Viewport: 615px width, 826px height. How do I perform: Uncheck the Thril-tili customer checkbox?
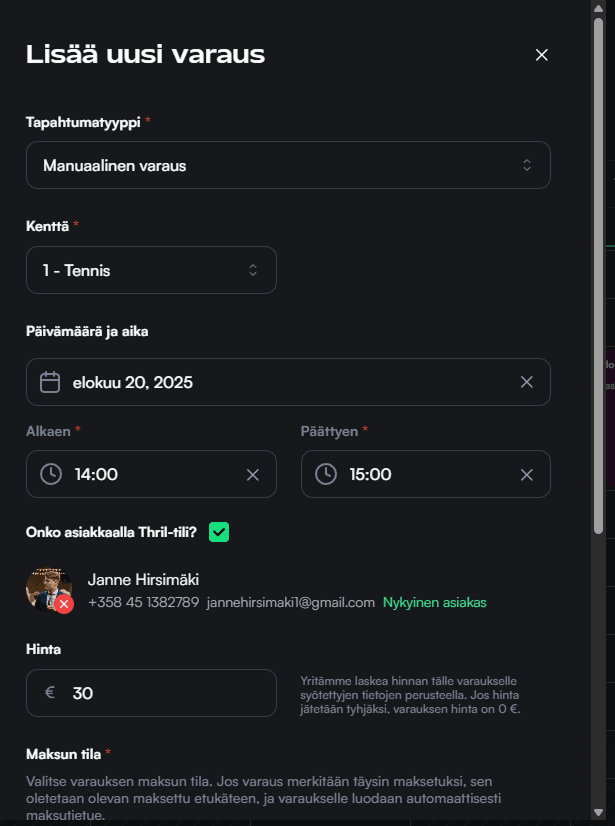219,532
